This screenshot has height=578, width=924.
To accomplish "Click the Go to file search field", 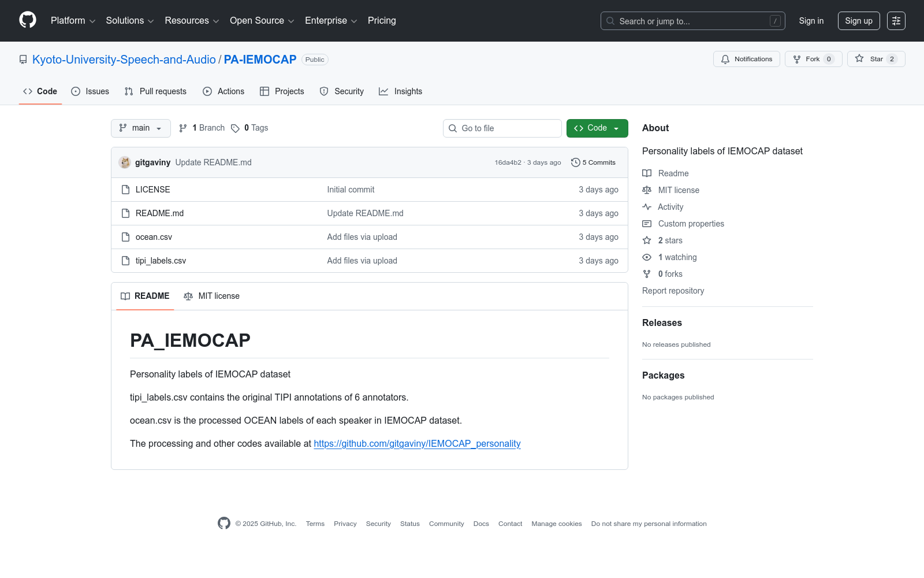I will [502, 128].
